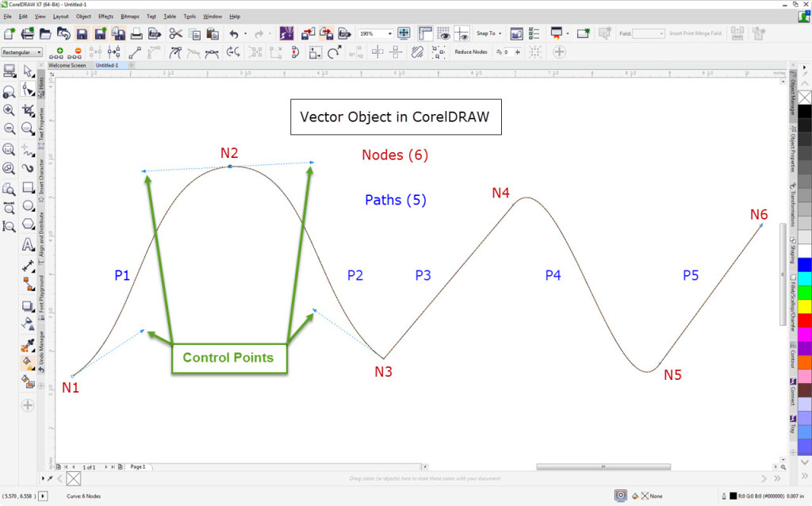Click the Save floppy disk icon
This screenshot has width=812, height=506.
pos(82,33)
